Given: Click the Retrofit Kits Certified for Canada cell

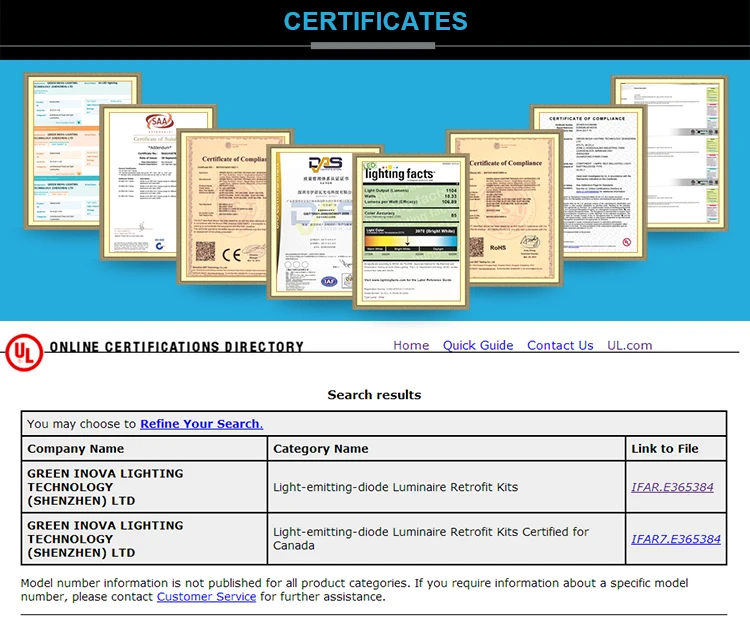Looking at the screenshot, I should point(431,539).
